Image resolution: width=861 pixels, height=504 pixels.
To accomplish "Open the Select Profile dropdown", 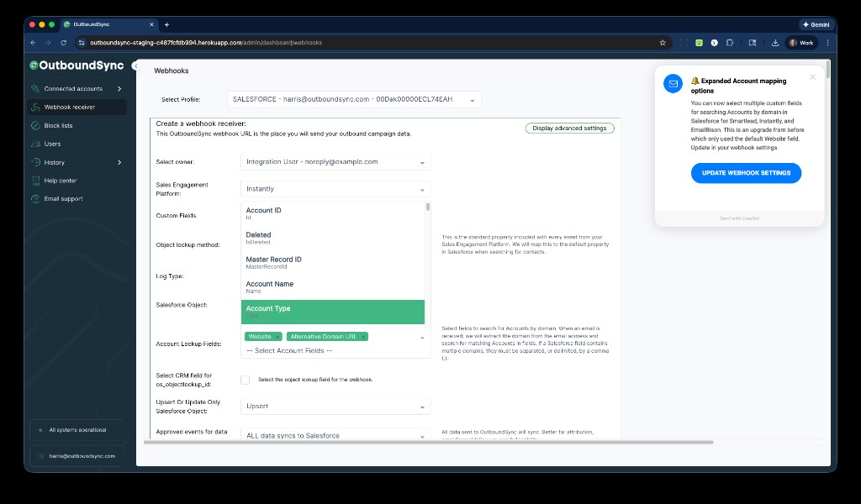I will (353, 98).
